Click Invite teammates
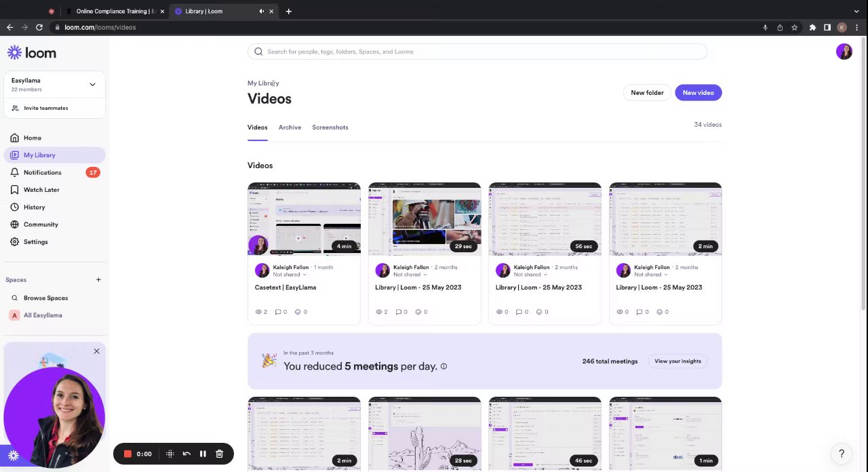The image size is (868, 472). (46, 108)
